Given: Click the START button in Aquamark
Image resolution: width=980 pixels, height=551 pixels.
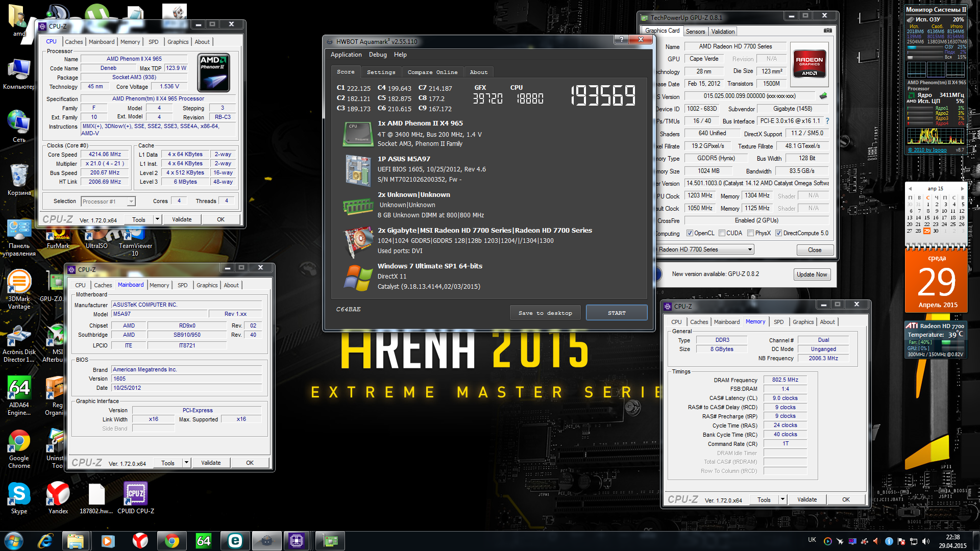Looking at the screenshot, I should (617, 313).
